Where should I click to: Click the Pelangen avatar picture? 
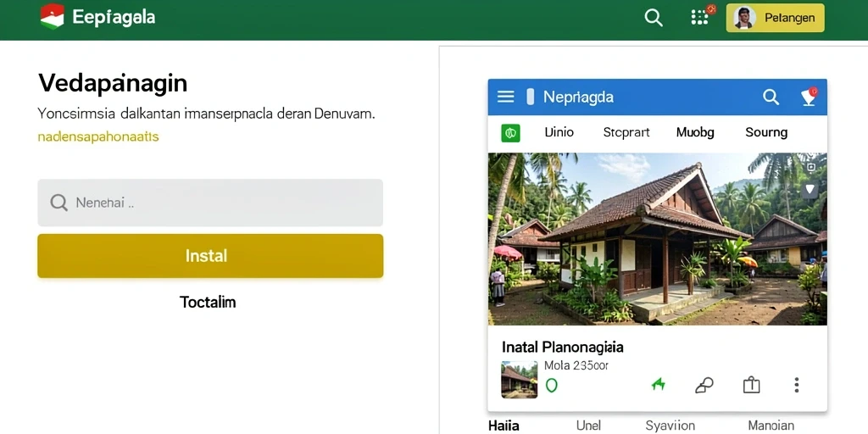coord(744,18)
